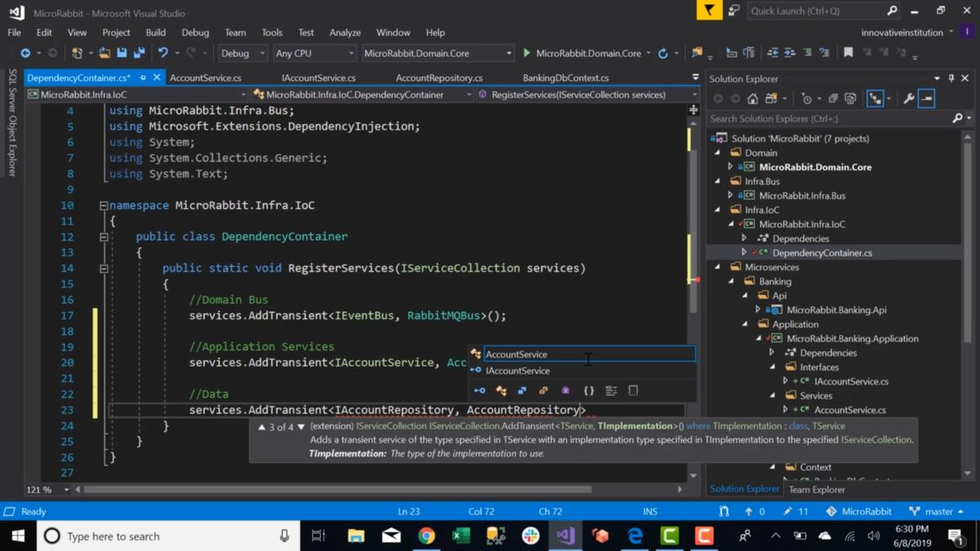The width and height of the screenshot is (980, 551).
Task: Go to next overload in signature help
Action: pyautogui.click(x=301, y=427)
